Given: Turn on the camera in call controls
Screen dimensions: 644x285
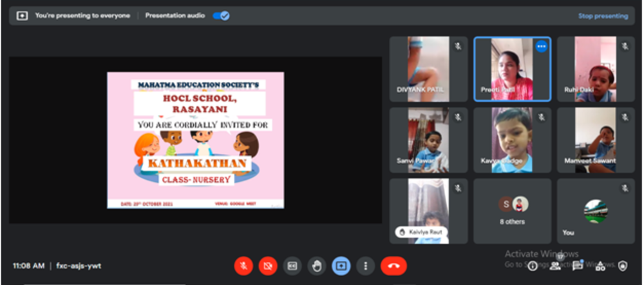Looking at the screenshot, I should tap(268, 266).
